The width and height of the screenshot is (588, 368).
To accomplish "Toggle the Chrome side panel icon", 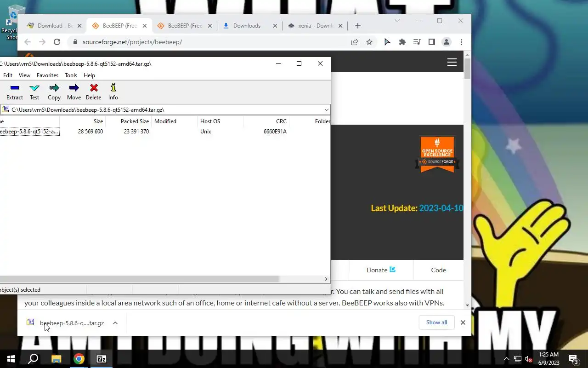I will [x=432, y=42].
